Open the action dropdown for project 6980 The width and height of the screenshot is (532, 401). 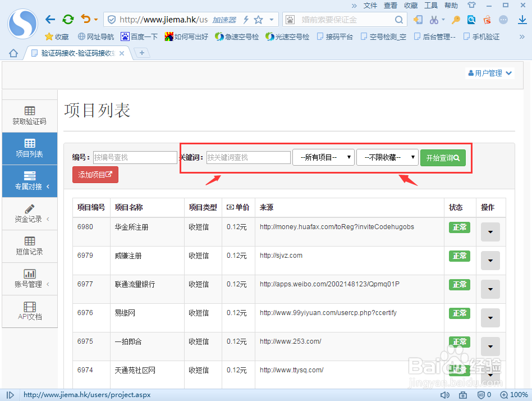(x=490, y=232)
